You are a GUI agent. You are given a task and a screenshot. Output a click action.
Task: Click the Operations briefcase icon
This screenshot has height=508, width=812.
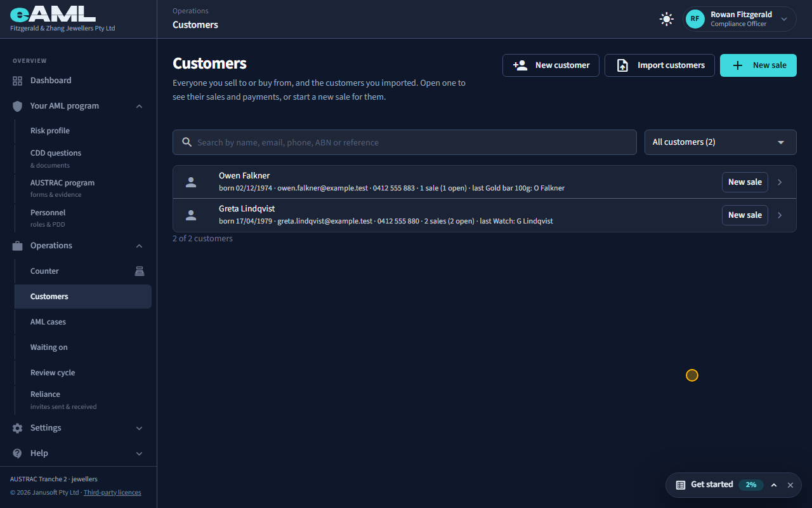click(18, 246)
